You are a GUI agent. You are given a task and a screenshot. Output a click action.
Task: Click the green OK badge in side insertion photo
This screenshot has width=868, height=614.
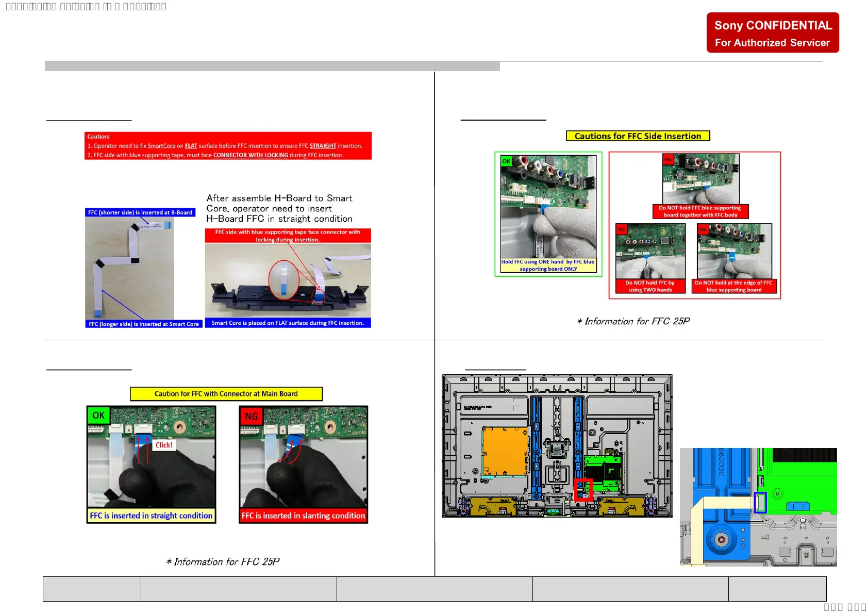point(506,161)
